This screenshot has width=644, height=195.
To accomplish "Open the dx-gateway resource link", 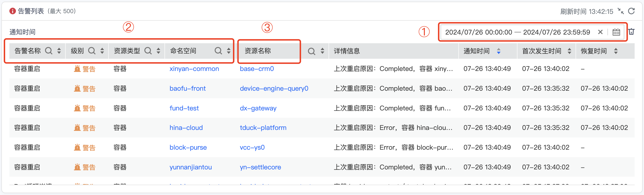I will point(258,108).
